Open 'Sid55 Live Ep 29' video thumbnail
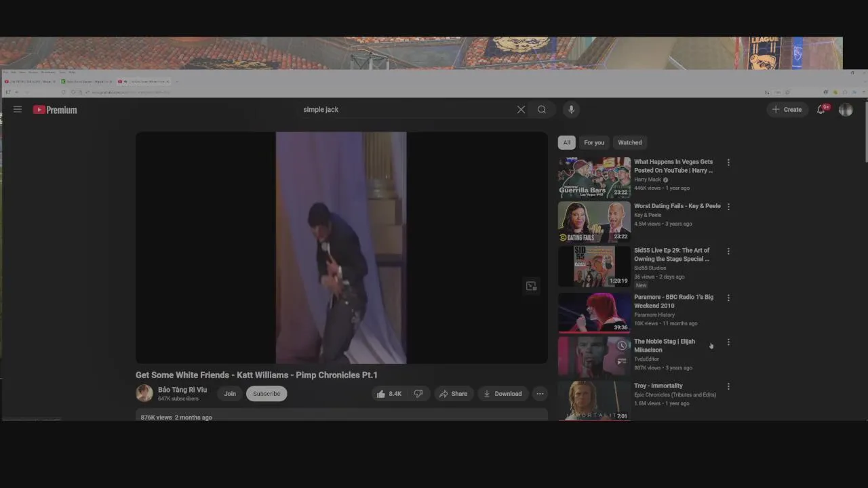 coord(594,266)
